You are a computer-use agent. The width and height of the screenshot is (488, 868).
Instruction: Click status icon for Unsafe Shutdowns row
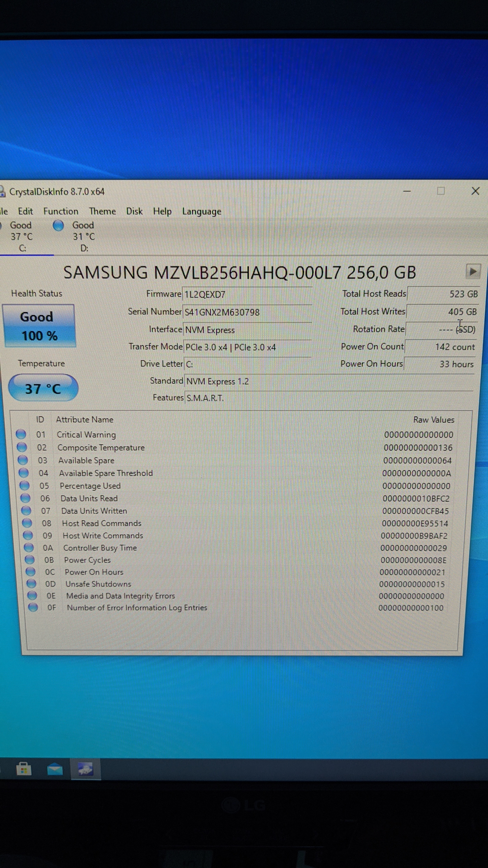click(x=31, y=584)
